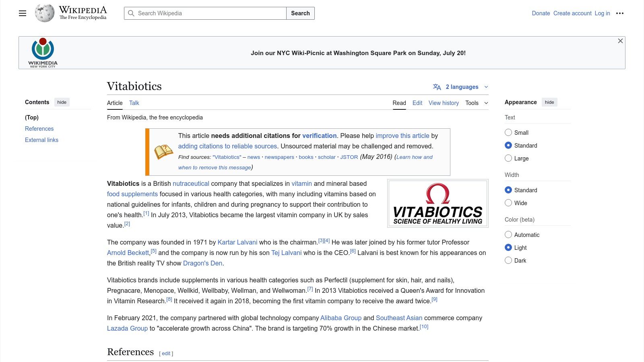Open the Arnold Beckett link

128,253
